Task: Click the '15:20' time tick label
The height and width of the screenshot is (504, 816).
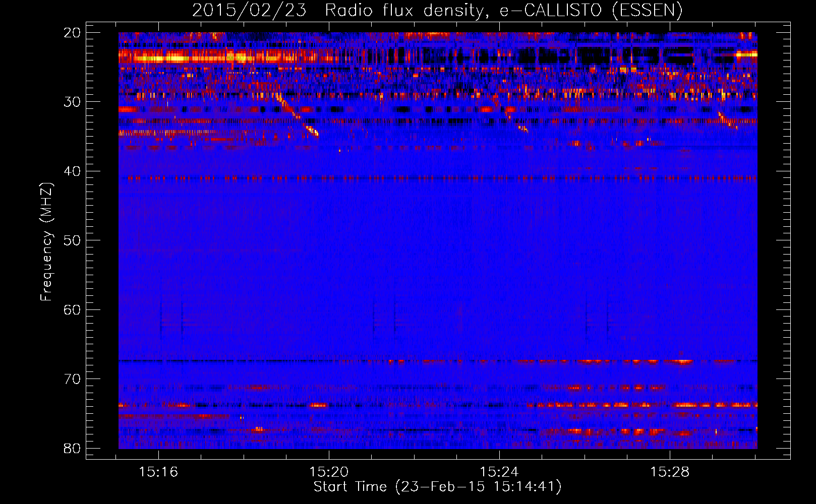Action: 329,472
